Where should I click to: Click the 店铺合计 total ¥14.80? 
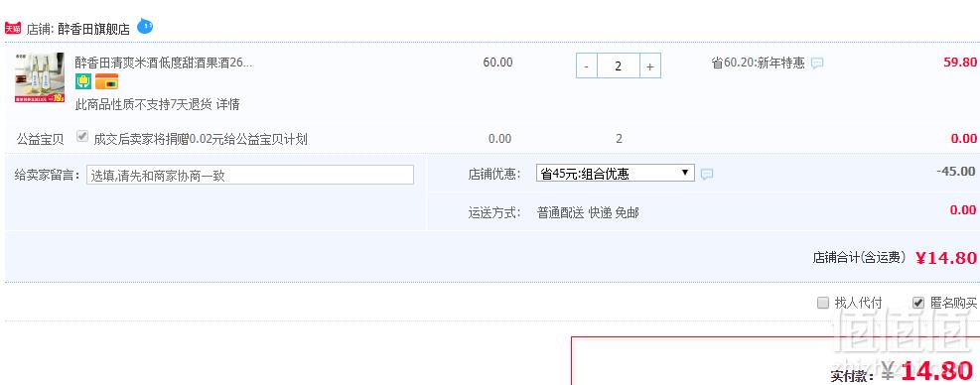pos(945,258)
